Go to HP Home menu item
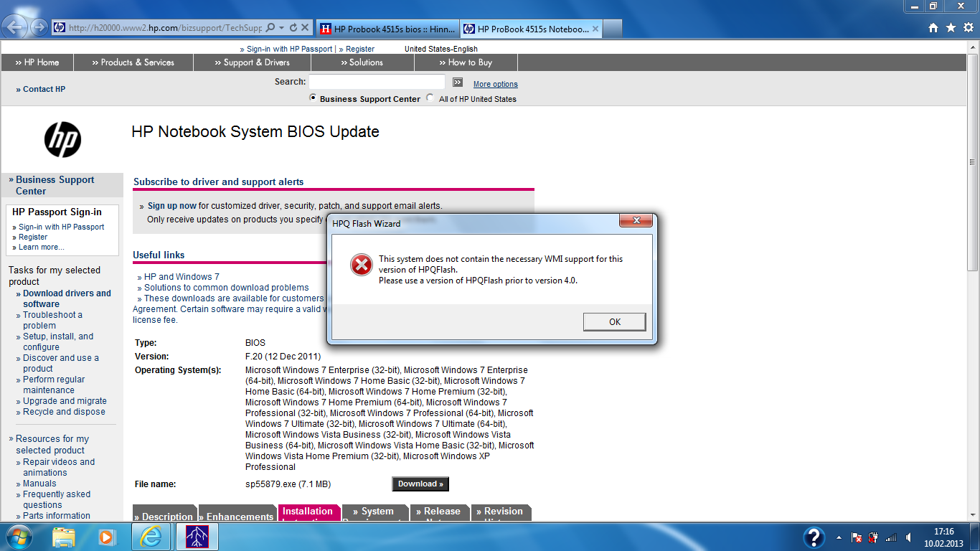Image resolution: width=980 pixels, height=551 pixels. [x=37, y=62]
